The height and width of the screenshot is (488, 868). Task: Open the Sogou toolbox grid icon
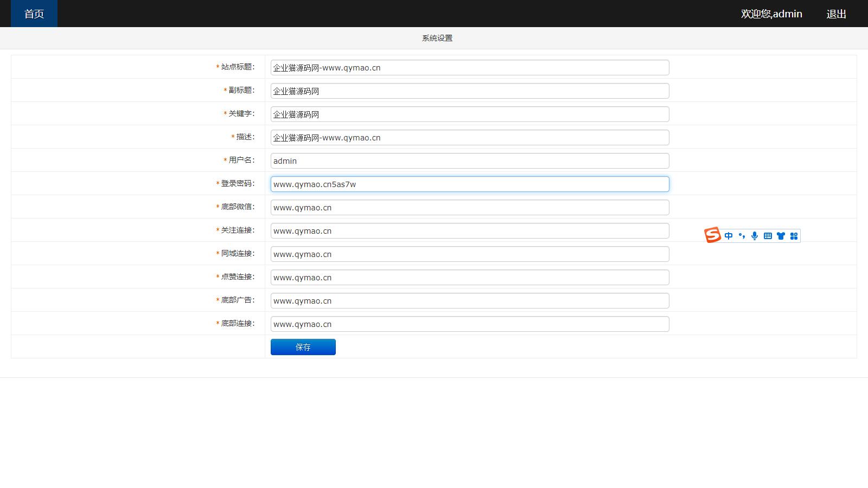click(794, 236)
